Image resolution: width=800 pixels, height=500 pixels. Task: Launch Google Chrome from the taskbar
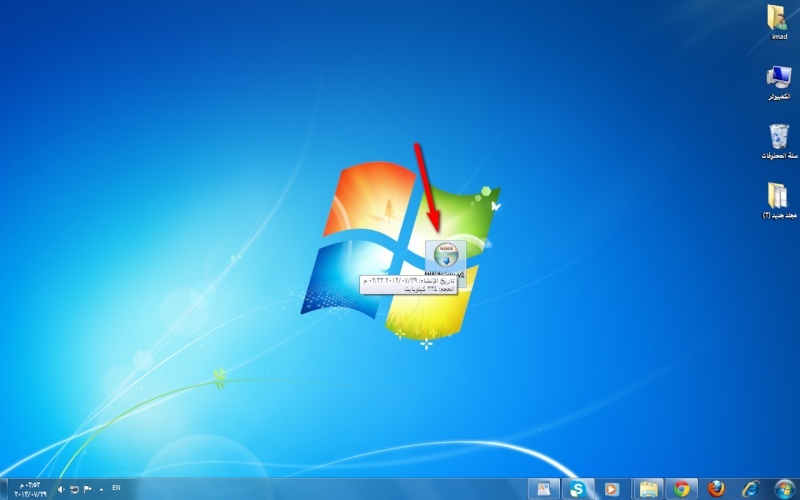681,489
